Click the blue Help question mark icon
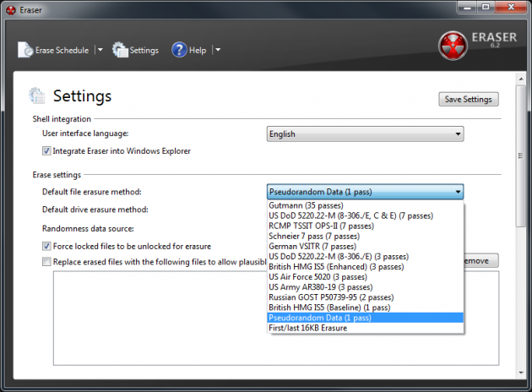The height and width of the screenshot is (392, 532). (179, 50)
